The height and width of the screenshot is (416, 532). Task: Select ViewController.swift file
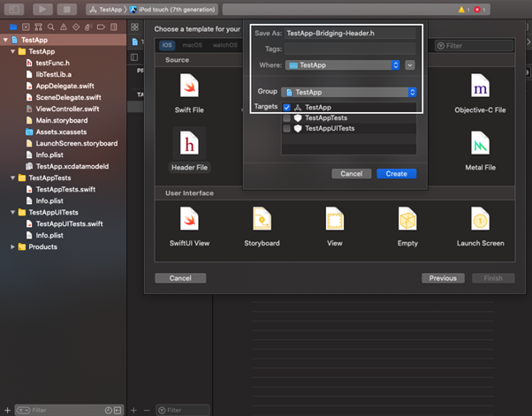point(67,110)
